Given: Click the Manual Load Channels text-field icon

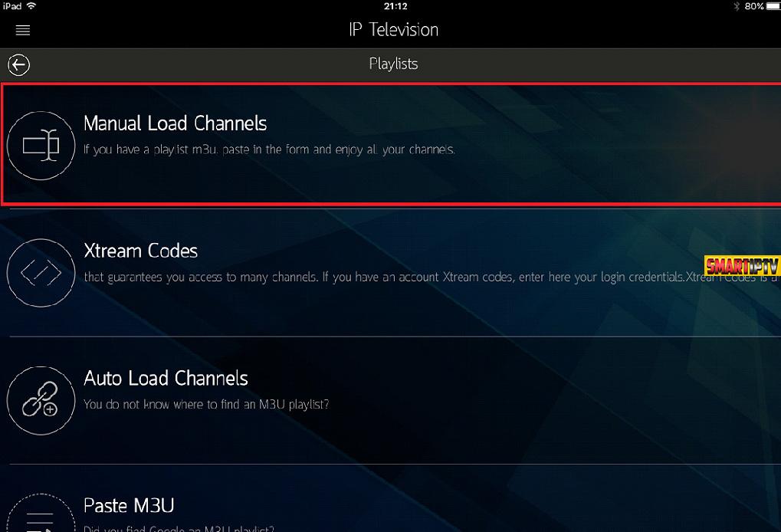Looking at the screenshot, I should pos(41,145).
